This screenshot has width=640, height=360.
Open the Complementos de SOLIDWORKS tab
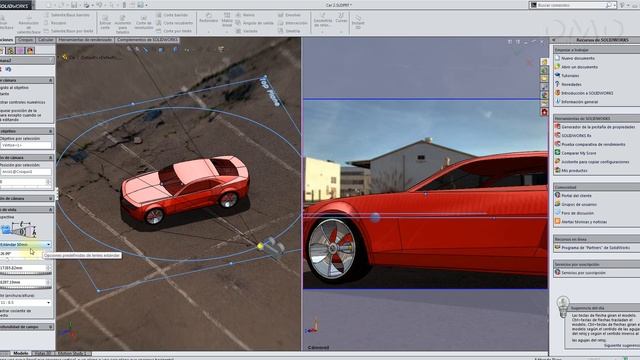(147, 40)
